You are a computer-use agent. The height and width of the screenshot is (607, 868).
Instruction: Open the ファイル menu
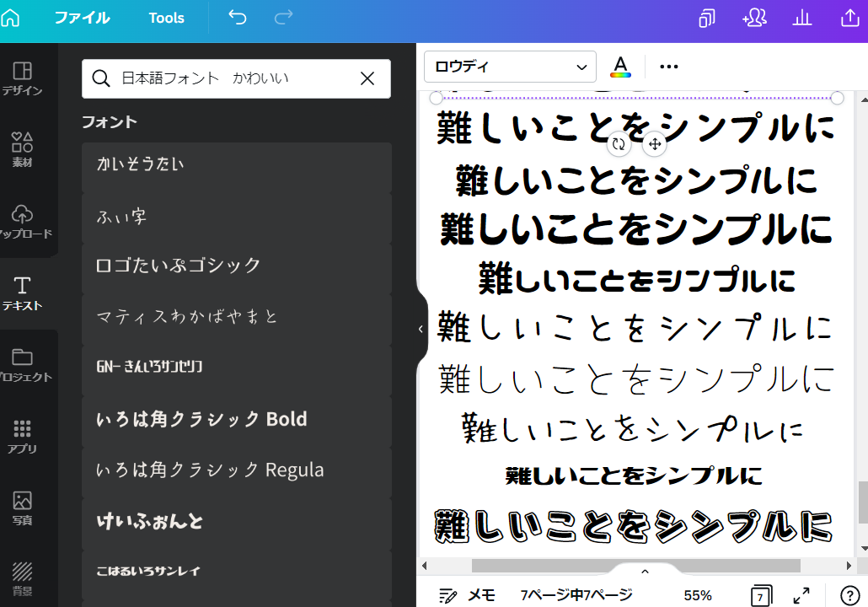pyautogui.click(x=82, y=18)
